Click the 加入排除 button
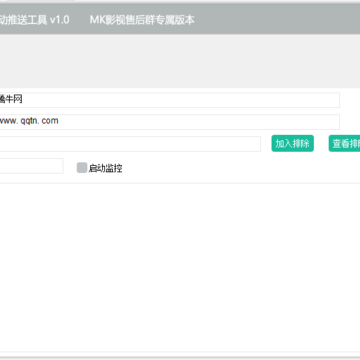360x360 pixels. tap(292, 143)
